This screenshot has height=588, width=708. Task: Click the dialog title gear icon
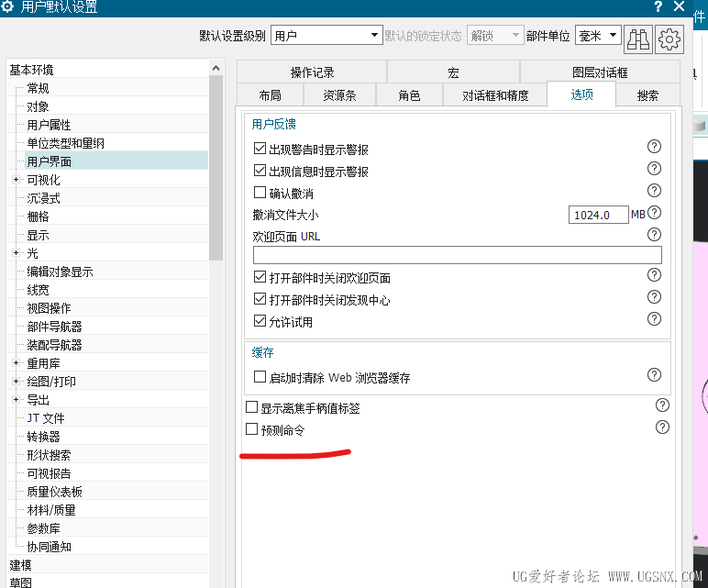(7, 6)
